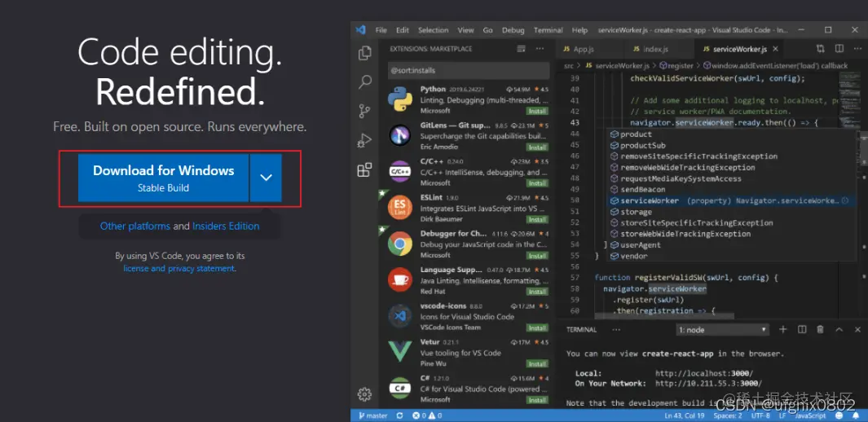The image size is (868, 422).
Task: Click the 'src' breadcrumb segment
Action: [569, 65]
